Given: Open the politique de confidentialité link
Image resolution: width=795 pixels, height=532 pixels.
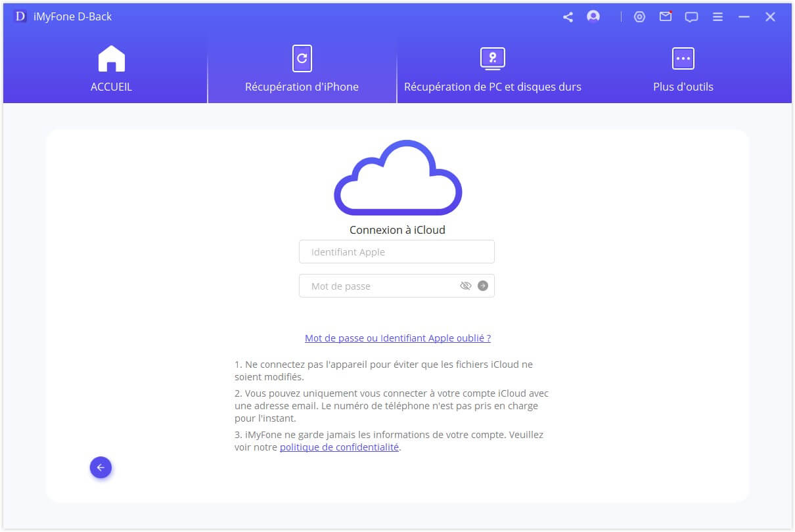Looking at the screenshot, I should 339,447.
